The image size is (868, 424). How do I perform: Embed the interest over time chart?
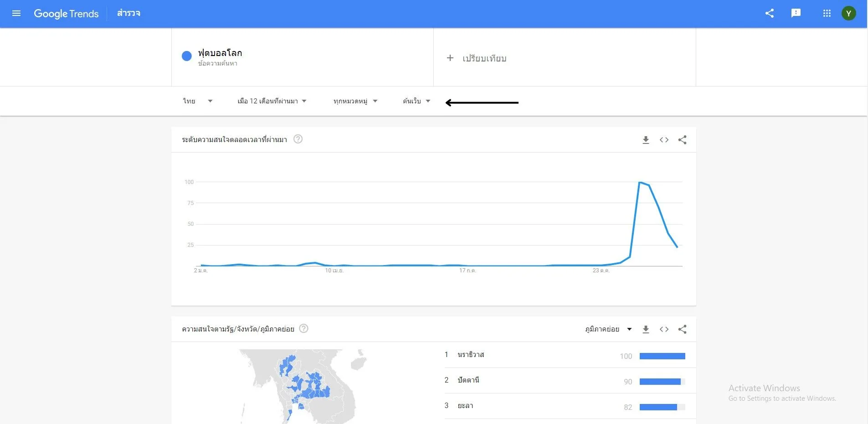point(664,140)
